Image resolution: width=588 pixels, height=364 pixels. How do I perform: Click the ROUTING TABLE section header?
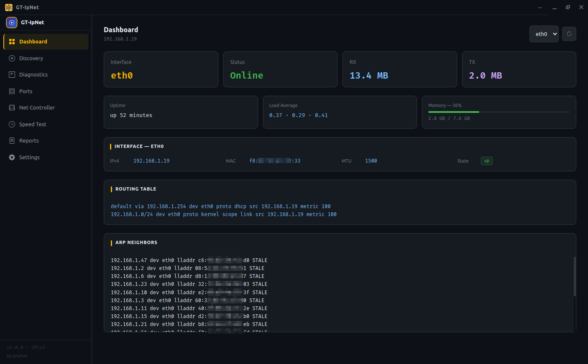coord(135,189)
